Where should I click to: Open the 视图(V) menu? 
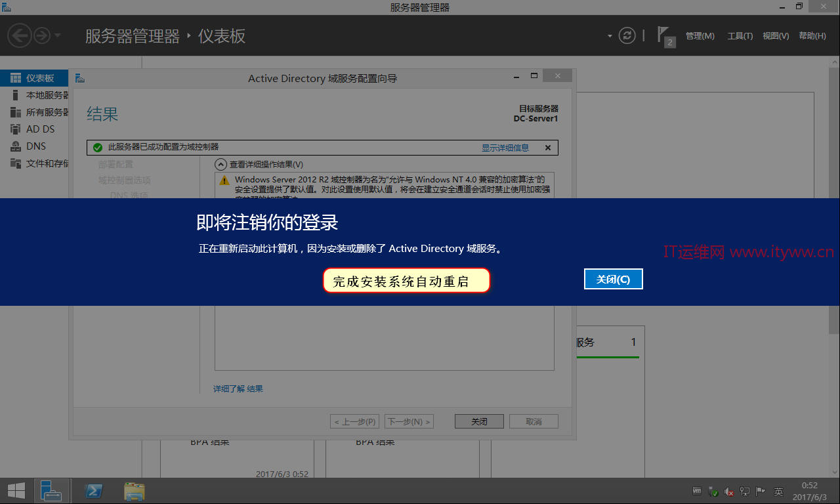click(x=776, y=36)
